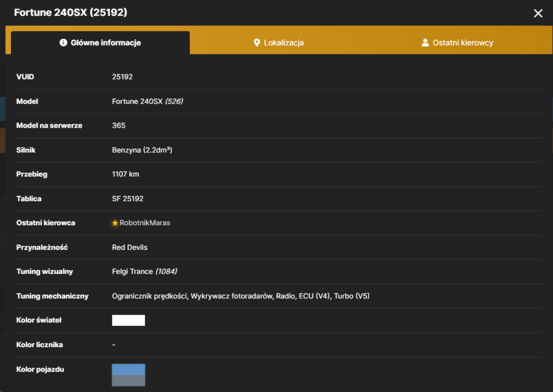Screen dimensions: 553x392
Task: Click the Przynależność row label
Action: click(x=42, y=248)
